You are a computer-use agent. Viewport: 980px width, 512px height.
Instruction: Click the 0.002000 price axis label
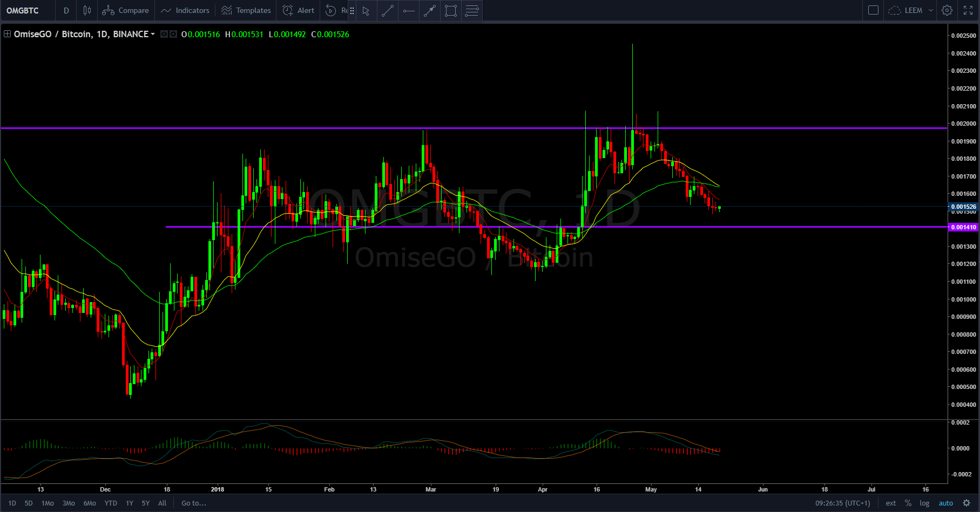(x=964, y=124)
